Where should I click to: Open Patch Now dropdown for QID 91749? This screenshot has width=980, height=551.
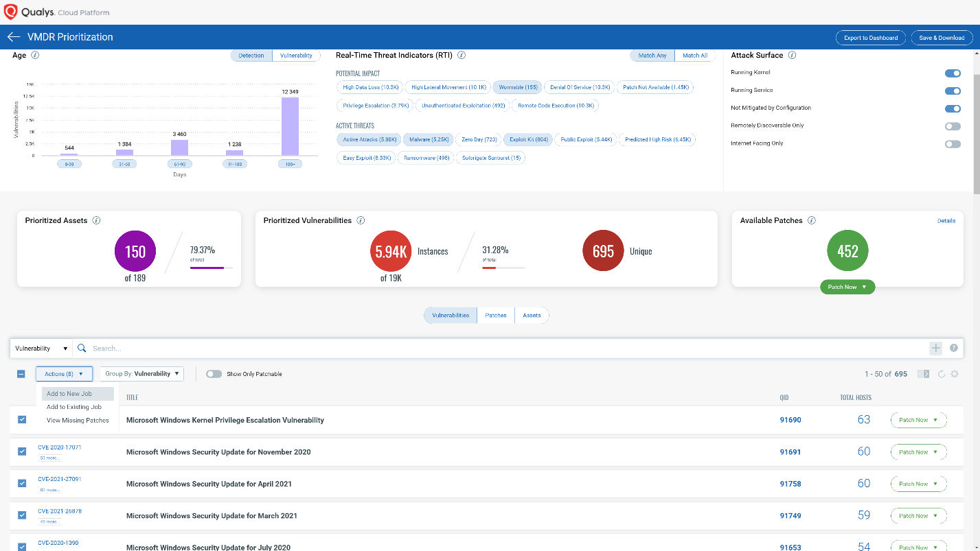coord(918,516)
